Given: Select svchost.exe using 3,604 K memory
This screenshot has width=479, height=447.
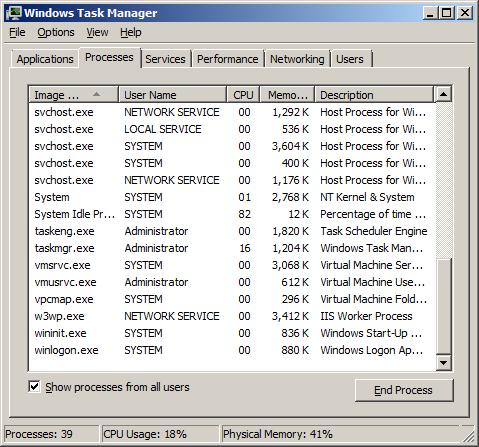Looking at the screenshot, I should click(232, 146).
